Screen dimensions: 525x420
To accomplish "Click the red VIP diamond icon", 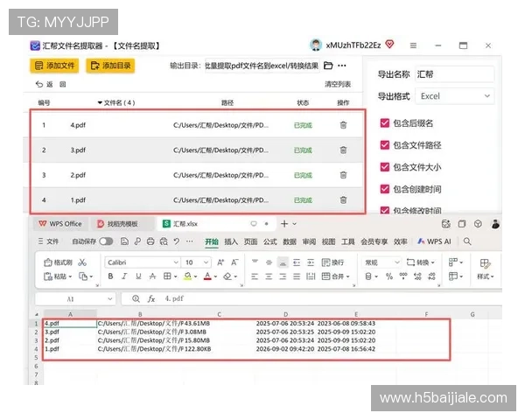I will pyautogui.click(x=389, y=44).
